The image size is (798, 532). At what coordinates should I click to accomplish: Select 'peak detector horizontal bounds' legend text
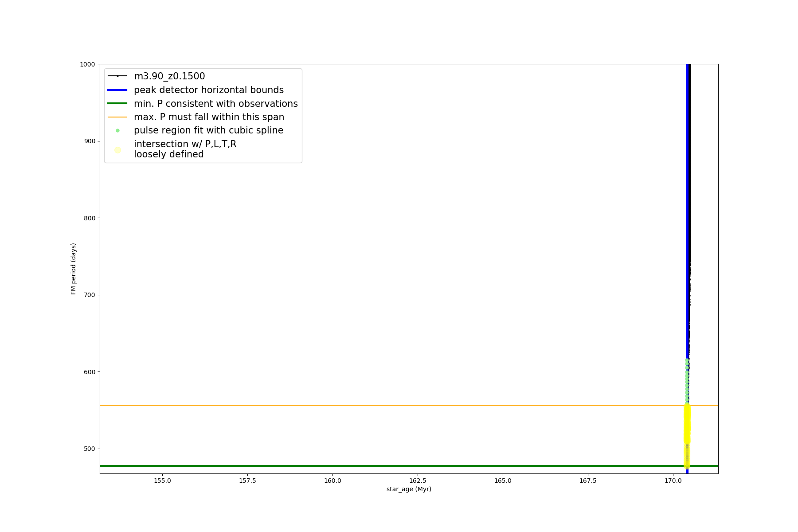coord(208,90)
